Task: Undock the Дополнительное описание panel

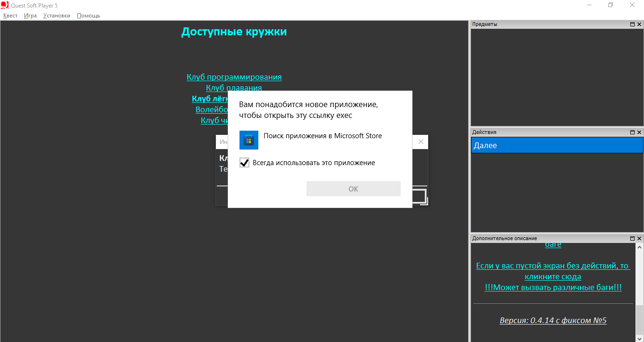Action: (x=632, y=239)
